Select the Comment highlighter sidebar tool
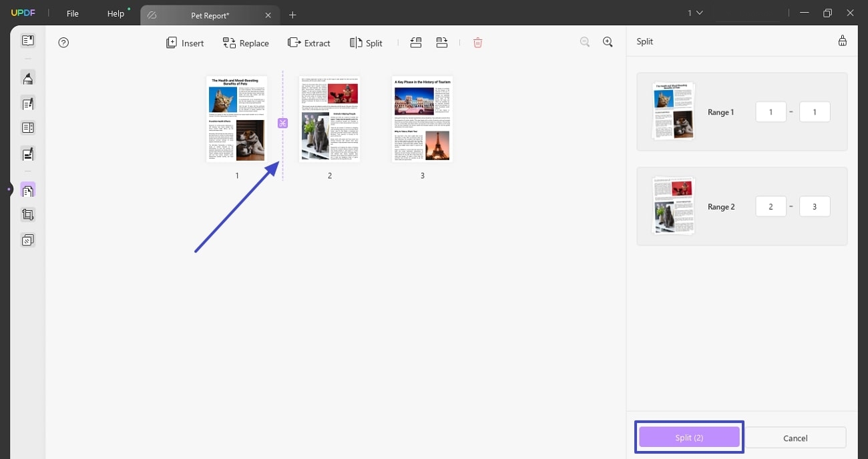Viewport: 868px width, 459px height. click(27, 78)
